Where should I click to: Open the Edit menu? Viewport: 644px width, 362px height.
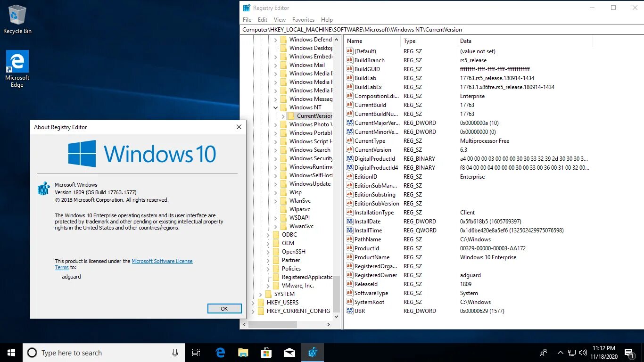263,20
